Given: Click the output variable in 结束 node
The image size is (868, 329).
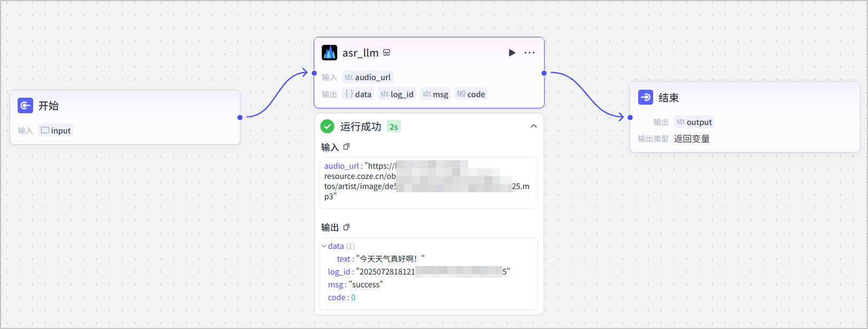Looking at the screenshot, I should (x=694, y=122).
